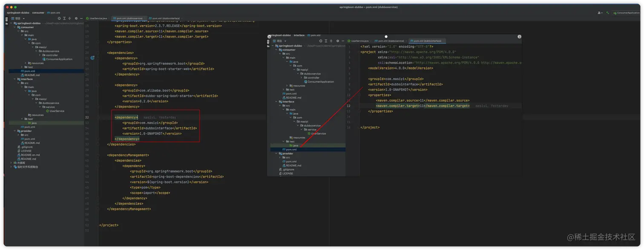Click the UserService interface icon in main tree

point(48,111)
